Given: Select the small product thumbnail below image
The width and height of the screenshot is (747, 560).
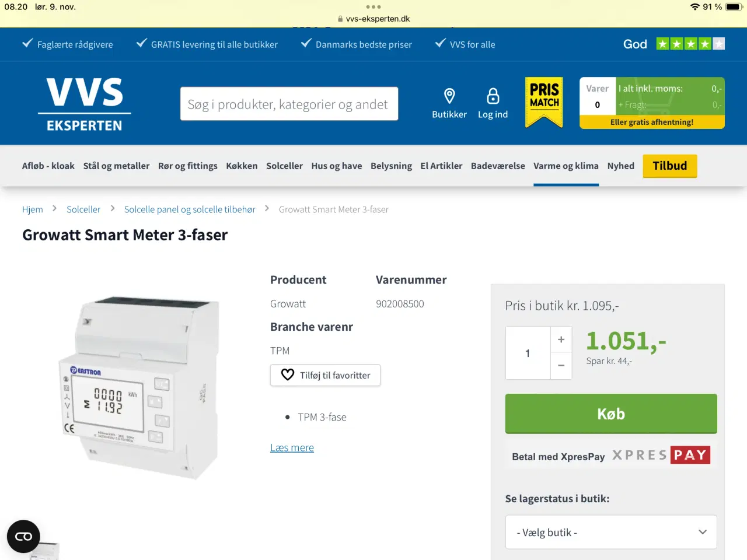Looking at the screenshot, I should [44, 550].
